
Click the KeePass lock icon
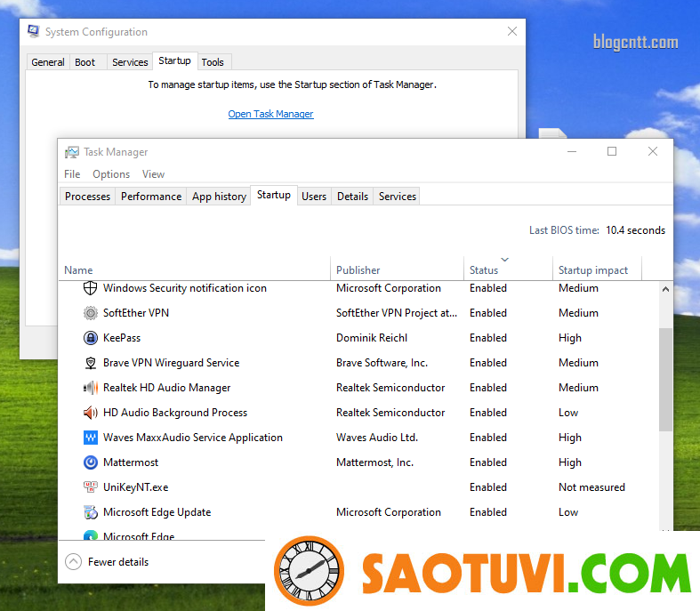point(90,338)
